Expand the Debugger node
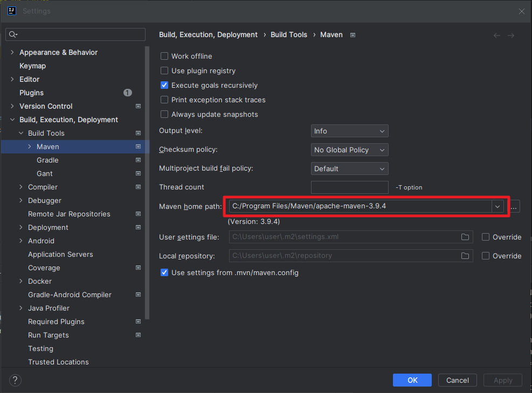532x393 pixels. tap(21, 201)
